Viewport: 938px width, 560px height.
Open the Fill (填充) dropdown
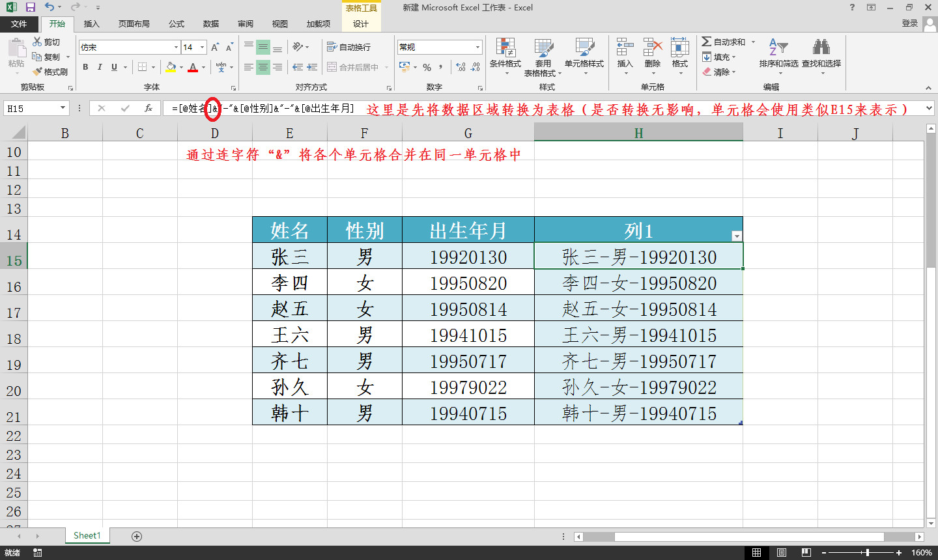[719, 57]
